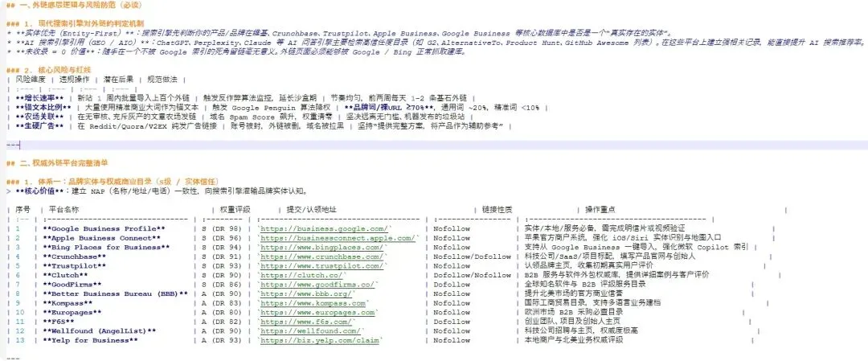The width and height of the screenshot is (868, 361).
Task: Click the '提交/认领地址' table header
Action: (x=311, y=210)
